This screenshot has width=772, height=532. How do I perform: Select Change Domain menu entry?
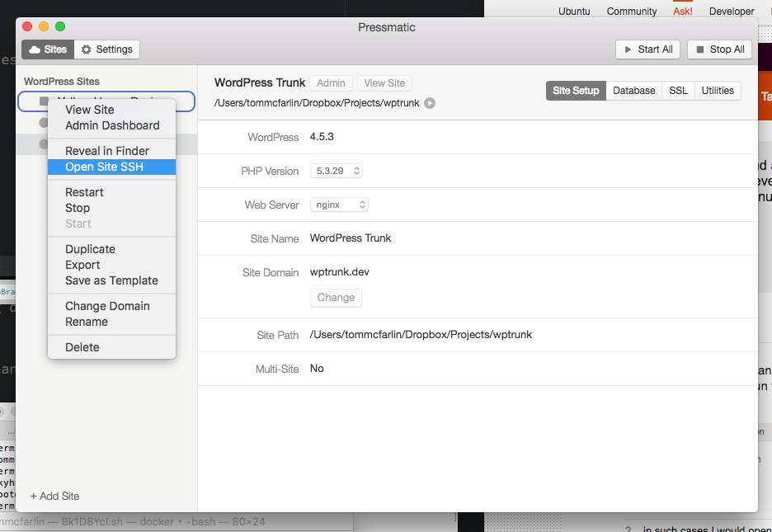[x=112, y=306]
